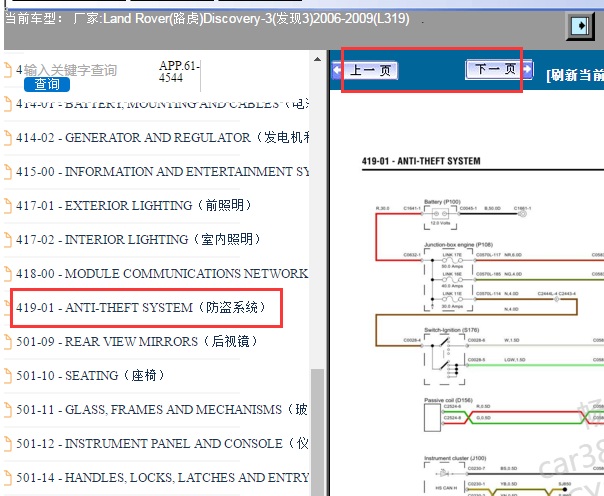Open 417-02 Interior Lighting entry
Image resolution: width=604 pixels, height=496 pixels.
click(x=138, y=239)
